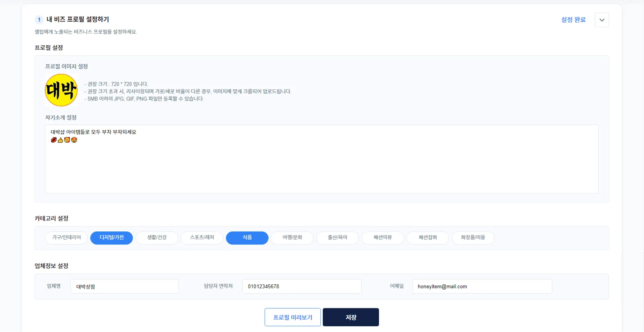The height and width of the screenshot is (332, 644).
Task: Click the 카테고리 설정 heading
Action: (x=51, y=218)
